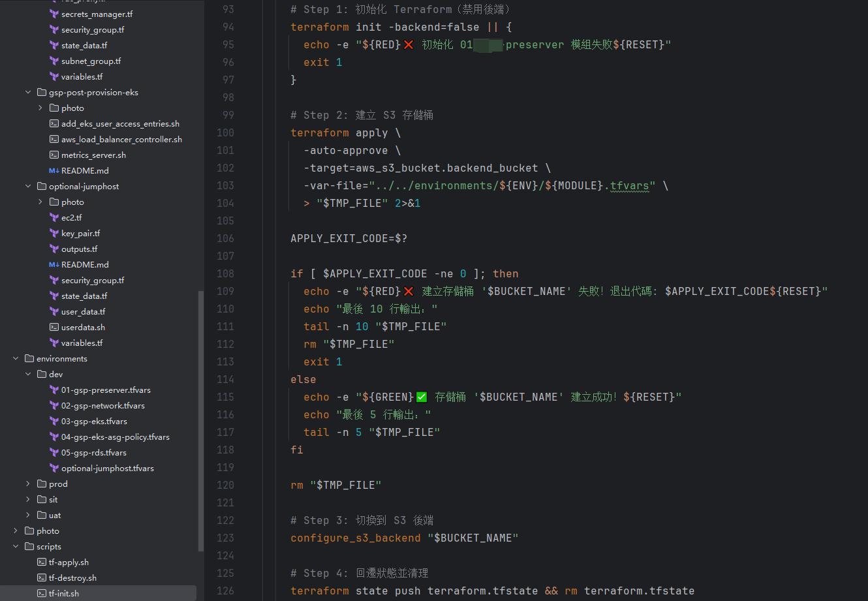This screenshot has width=868, height=601.
Task: Click '-target=aws_s3_bucket.backend_bucket' in the editor
Action: [x=420, y=168]
